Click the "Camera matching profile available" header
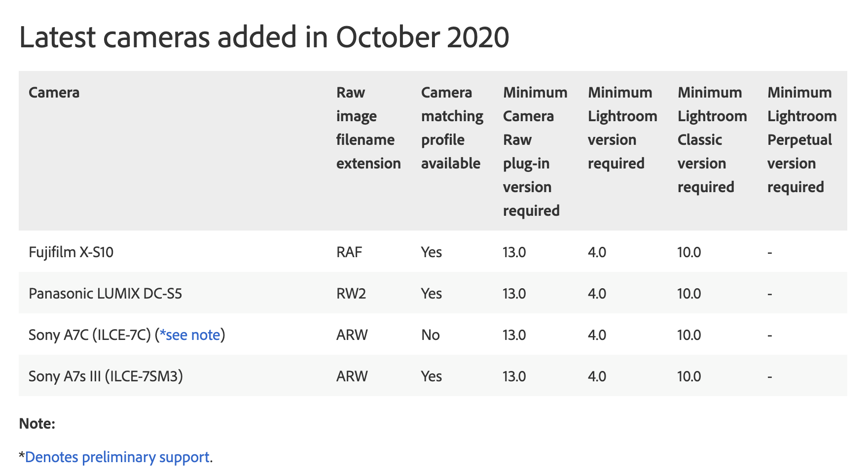The height and width of the screenshot is (471, 868). pyautogui.click(x=452, y=128)
